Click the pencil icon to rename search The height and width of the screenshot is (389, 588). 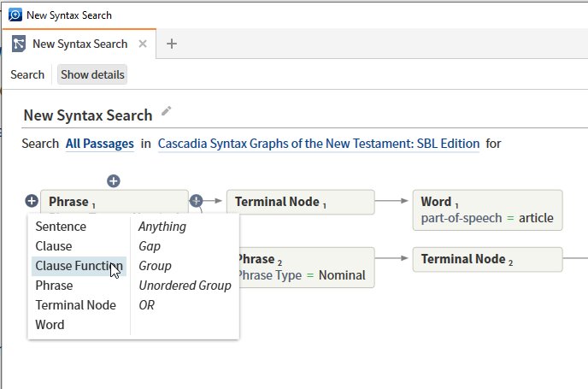[x=166, y=111]
